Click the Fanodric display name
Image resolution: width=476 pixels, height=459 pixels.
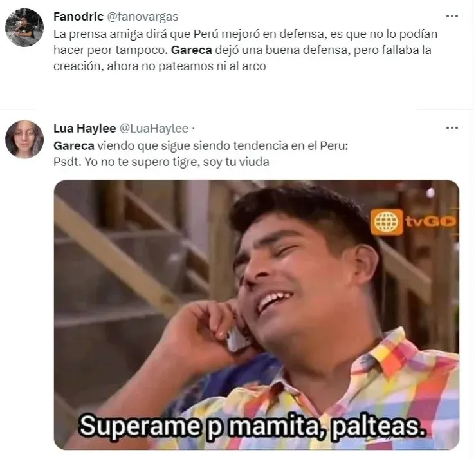pos(78,16)
